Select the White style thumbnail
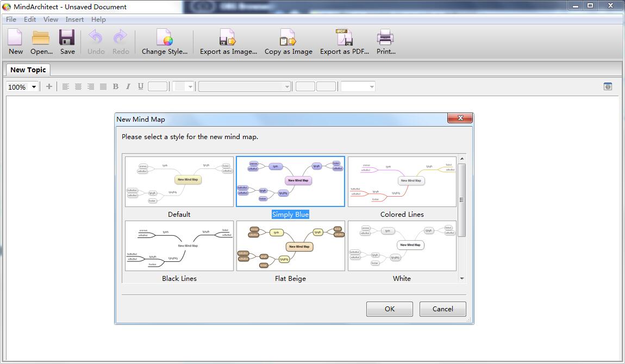625x364 pixels. (402, 246)
